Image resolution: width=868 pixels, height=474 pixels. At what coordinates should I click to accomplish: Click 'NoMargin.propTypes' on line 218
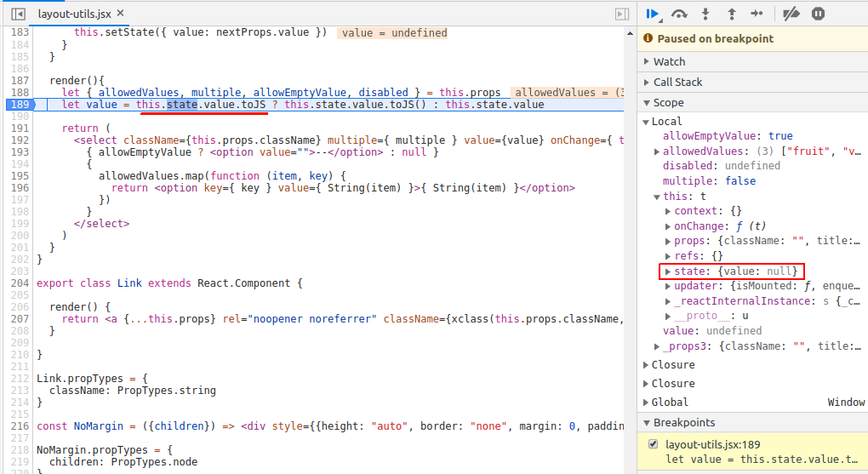(x=92, y=449)
